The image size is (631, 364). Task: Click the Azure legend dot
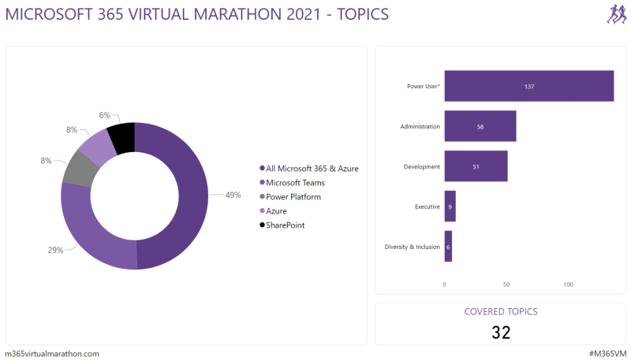[262, 211]
